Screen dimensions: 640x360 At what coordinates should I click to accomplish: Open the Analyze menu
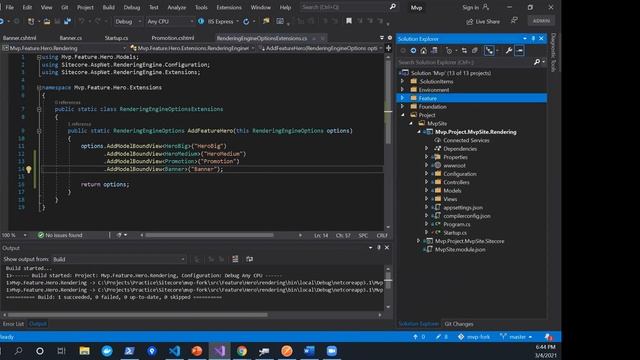click(x=176, y=7)
